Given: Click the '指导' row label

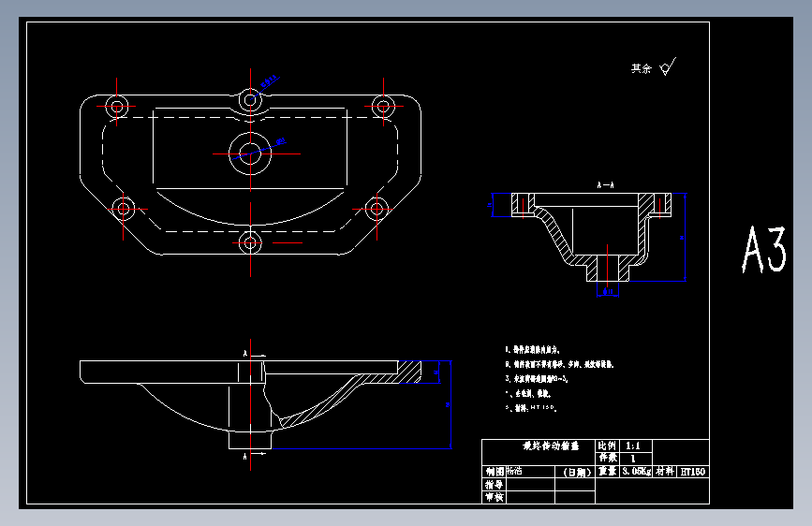Looking at the screenshot, I should pos(494,485).
